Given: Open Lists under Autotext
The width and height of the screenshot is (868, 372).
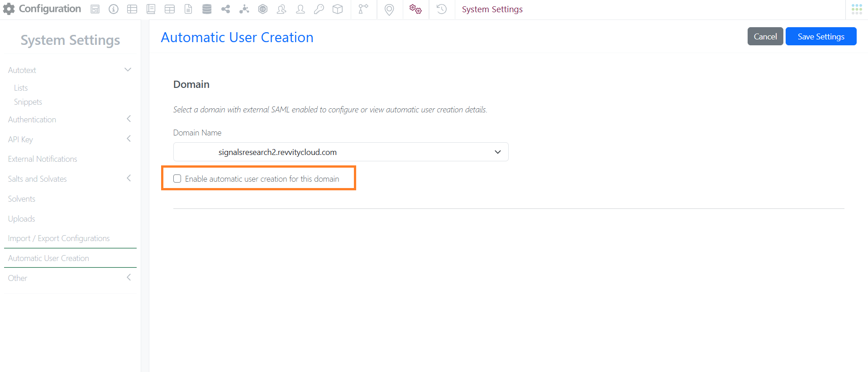Looking at the screenshot, I should pos(21,88).
